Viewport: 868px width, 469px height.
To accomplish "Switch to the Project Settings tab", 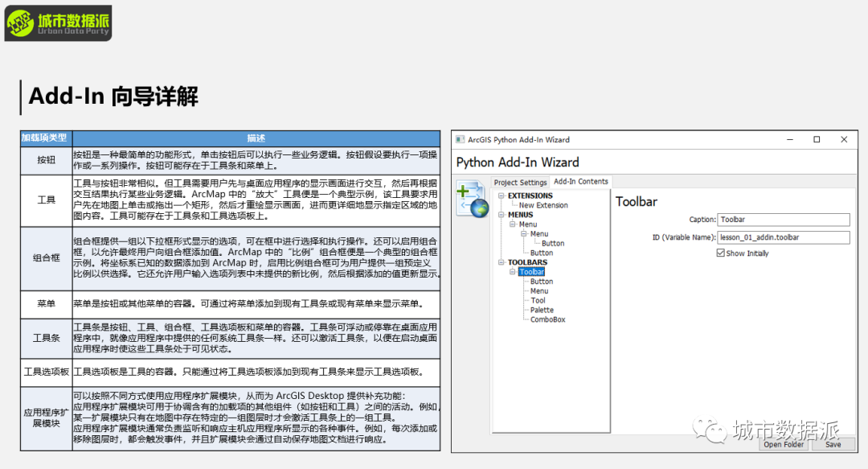I will tap(520, 183).
